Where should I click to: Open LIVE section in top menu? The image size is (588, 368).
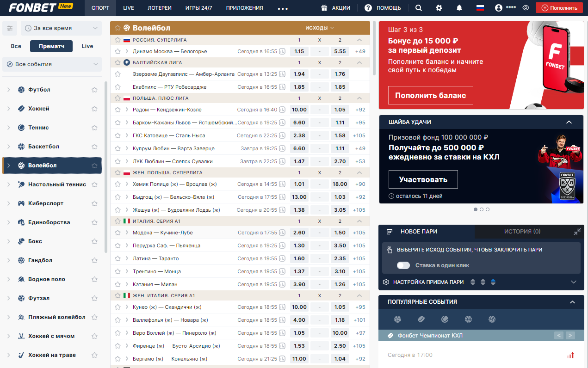click(x=129, y=8)
